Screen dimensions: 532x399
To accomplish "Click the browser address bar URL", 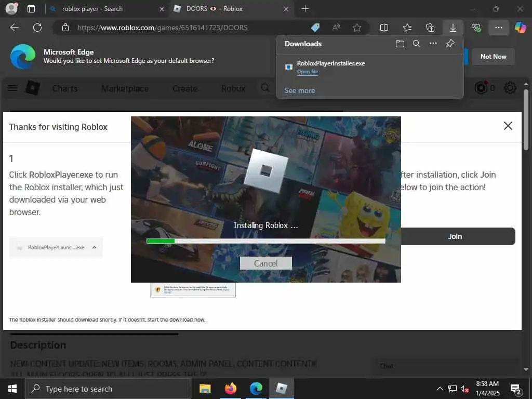I will [162, 28].
